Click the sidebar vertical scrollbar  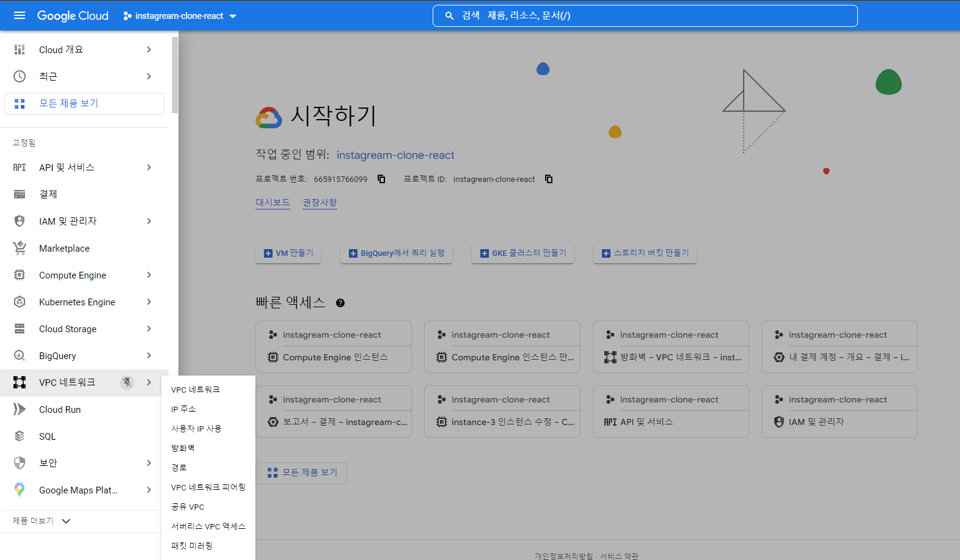tap(175, 75)
